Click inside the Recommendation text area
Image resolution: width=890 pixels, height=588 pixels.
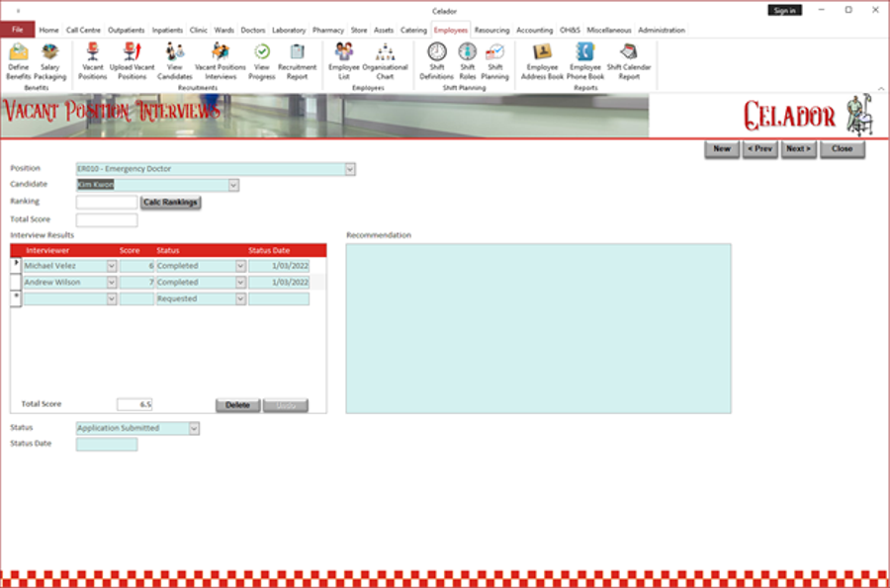click(x=538, y=328)
